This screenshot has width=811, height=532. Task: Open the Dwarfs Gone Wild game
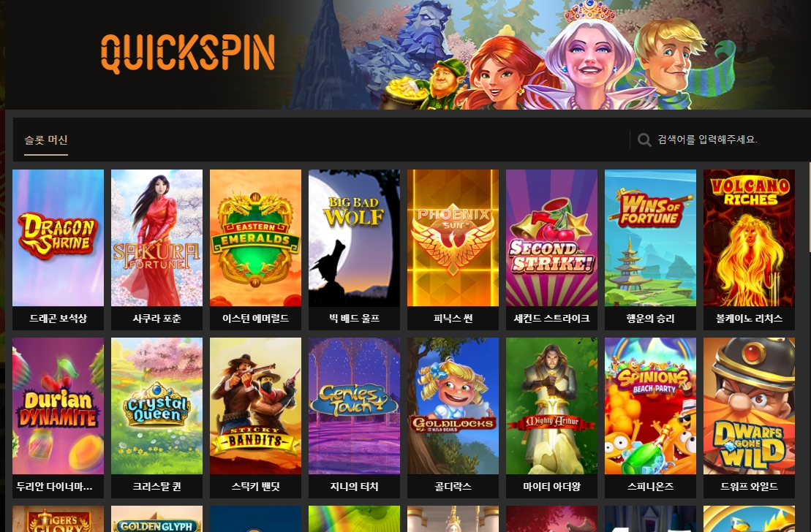point(749,406)
